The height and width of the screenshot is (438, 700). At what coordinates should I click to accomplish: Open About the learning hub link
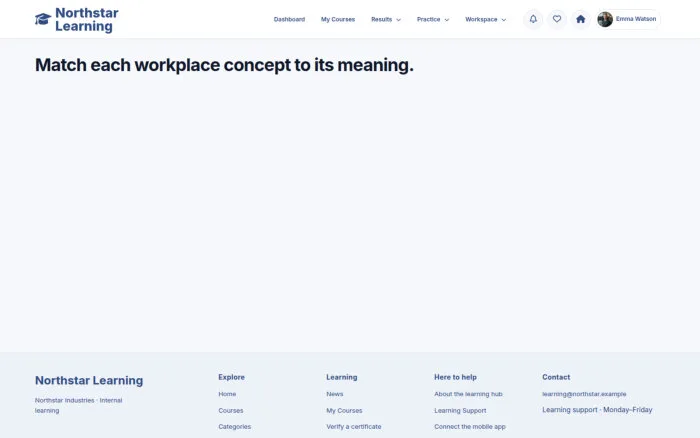[x=468, y=394]
